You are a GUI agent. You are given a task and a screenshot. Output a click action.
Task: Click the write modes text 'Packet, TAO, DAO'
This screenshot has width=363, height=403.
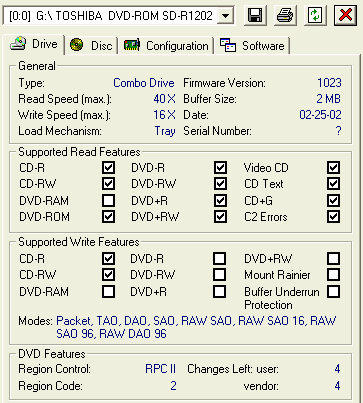point(102,321)
